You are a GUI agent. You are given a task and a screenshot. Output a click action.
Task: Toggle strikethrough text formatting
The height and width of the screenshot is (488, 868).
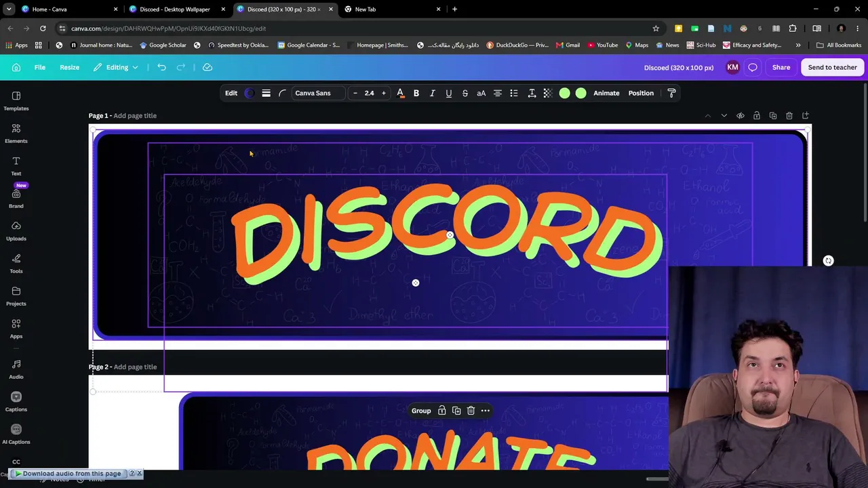coord(465,93)
